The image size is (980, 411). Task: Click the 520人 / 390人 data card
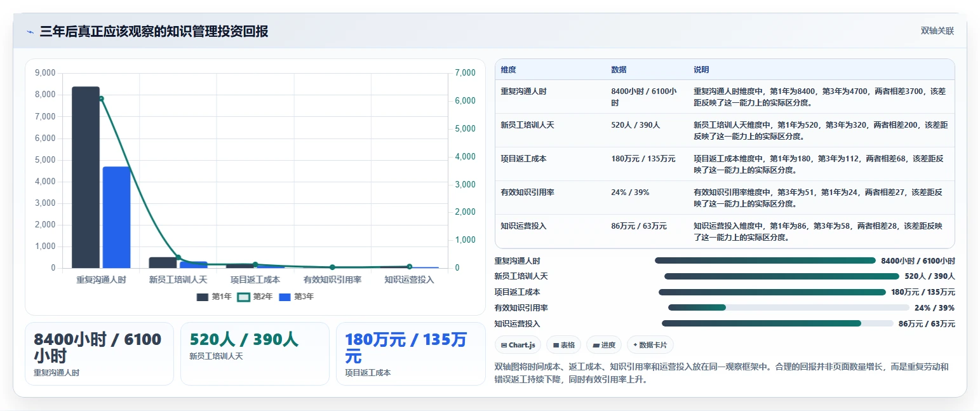coord(255,354)
